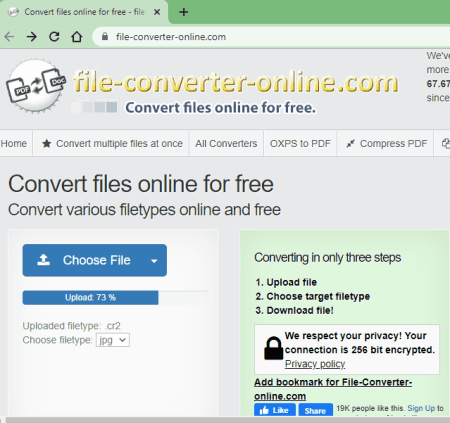The image size is (450, 423).
Task: Click the '2. Choose target filetype' step text
Action: point(313,296)
